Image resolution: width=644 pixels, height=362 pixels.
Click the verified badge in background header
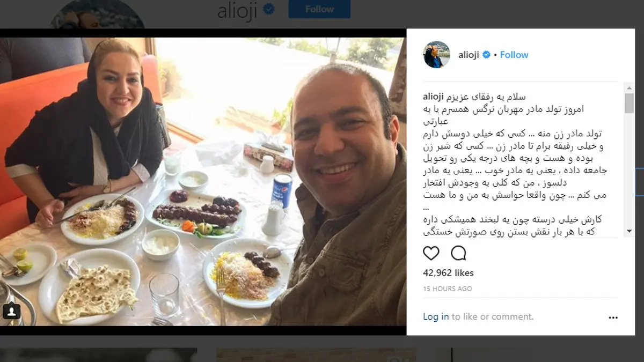coord(269,9)
